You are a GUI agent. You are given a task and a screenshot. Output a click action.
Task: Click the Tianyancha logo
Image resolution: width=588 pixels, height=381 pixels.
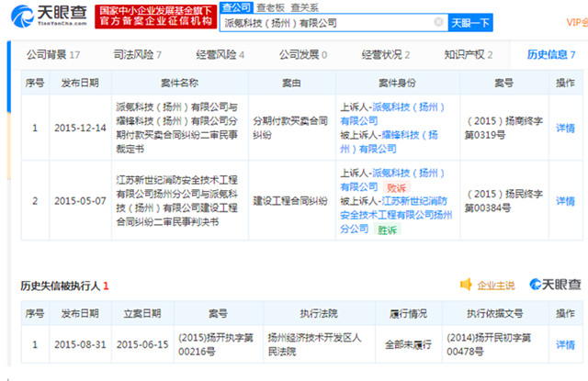[x=50, y=17]
